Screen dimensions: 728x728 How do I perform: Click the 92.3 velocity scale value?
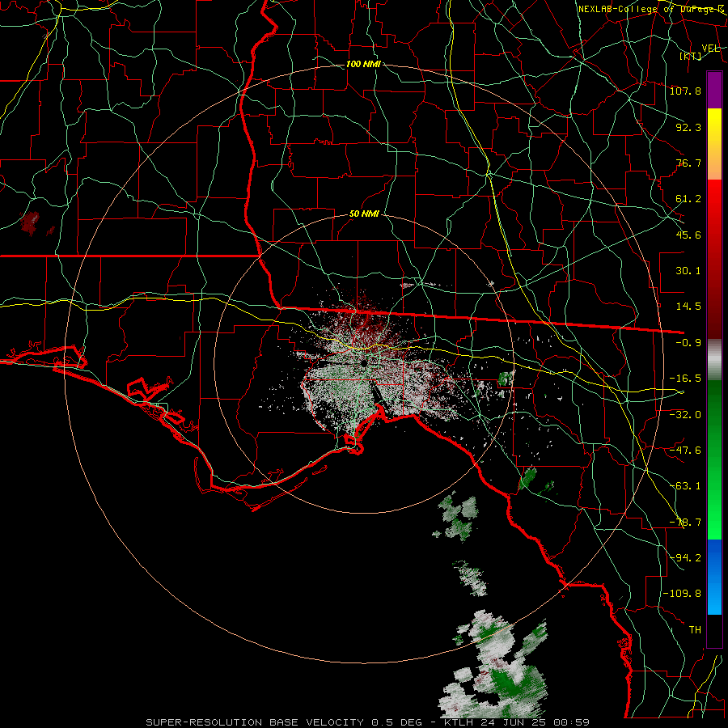point(688,127)
